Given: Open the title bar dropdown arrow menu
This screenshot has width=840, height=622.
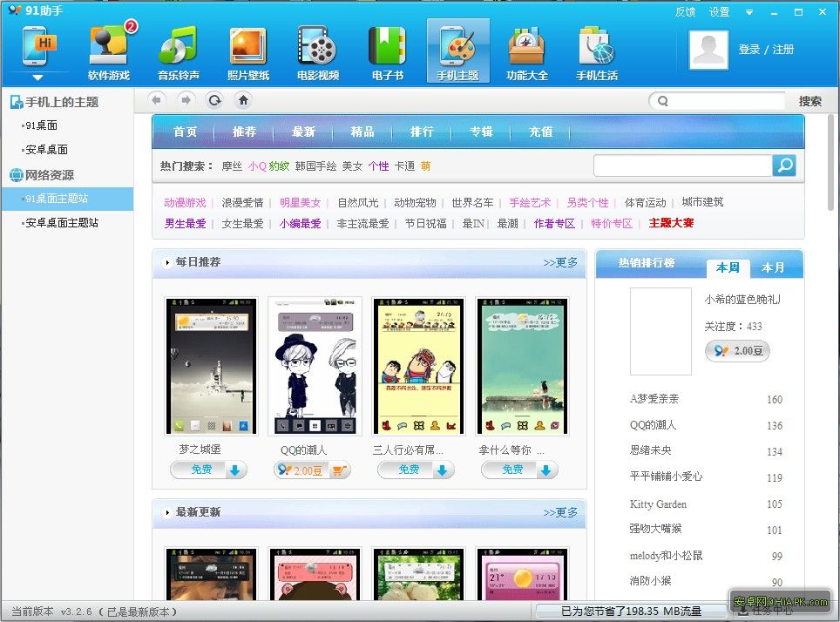Looking at the screenshot, I should [749, 12].
